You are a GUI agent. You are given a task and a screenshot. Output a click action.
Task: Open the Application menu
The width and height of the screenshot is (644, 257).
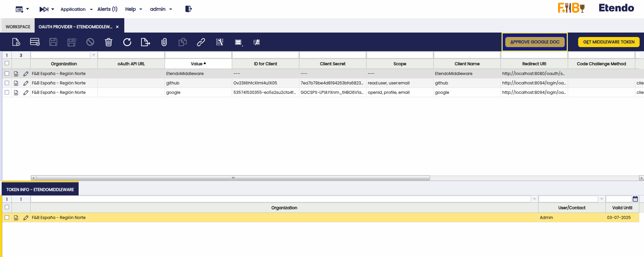click(77, 9)
